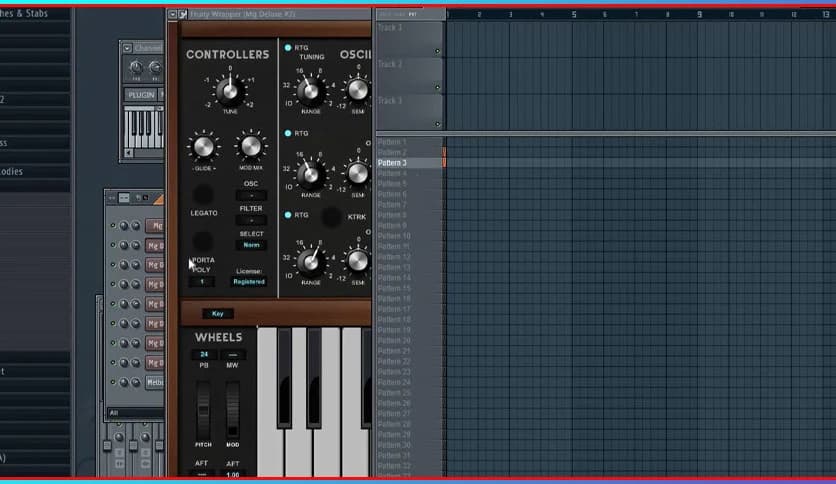Click the AFT value 1.00
The image size is (836, 484).
point(233,474)
